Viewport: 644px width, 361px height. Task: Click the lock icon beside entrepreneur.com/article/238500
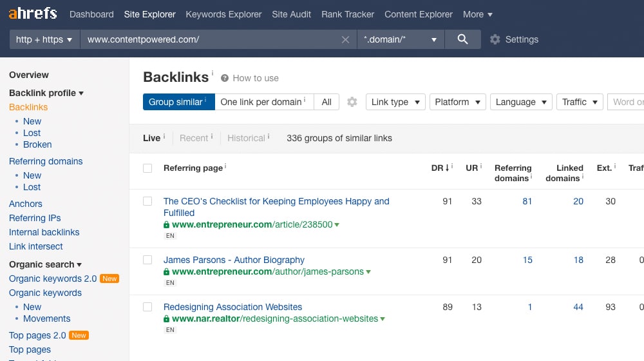[166, 224]
